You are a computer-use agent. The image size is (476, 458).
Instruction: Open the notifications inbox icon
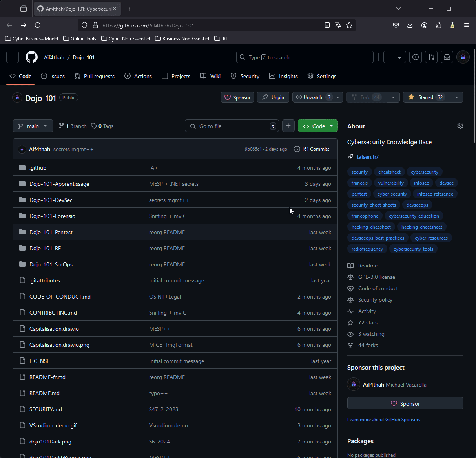click(x=447, y=57)
